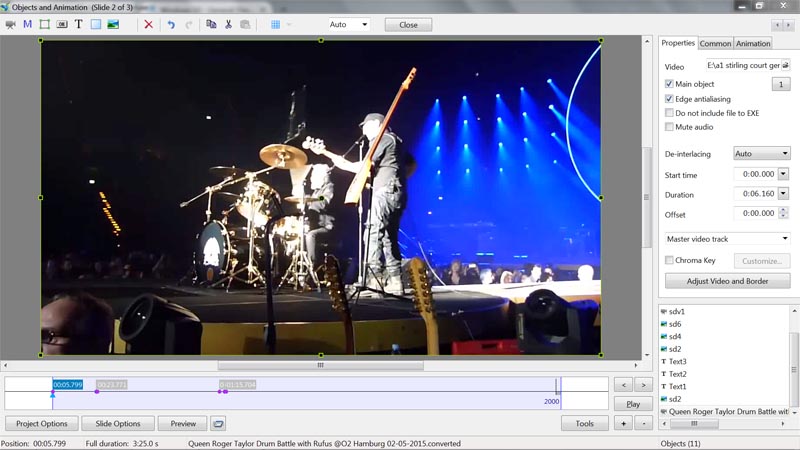800x450 pixels.
Task: Click the objects list horizontal scrollbar
Action: pyautogui.click(x=694, y=423)
